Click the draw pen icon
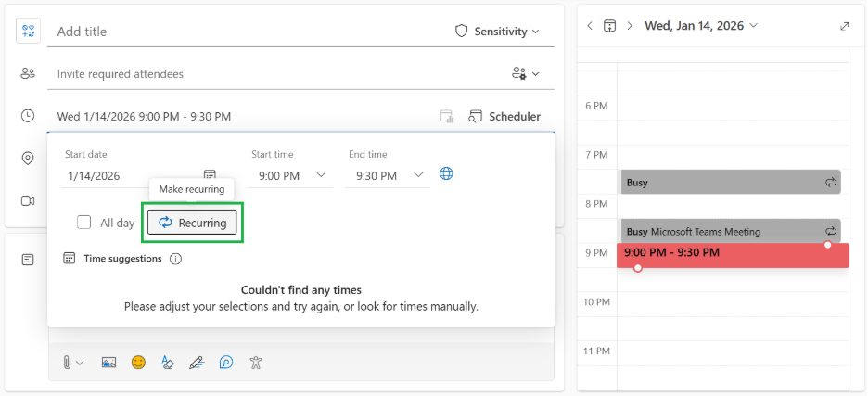 tap(197, 363)
